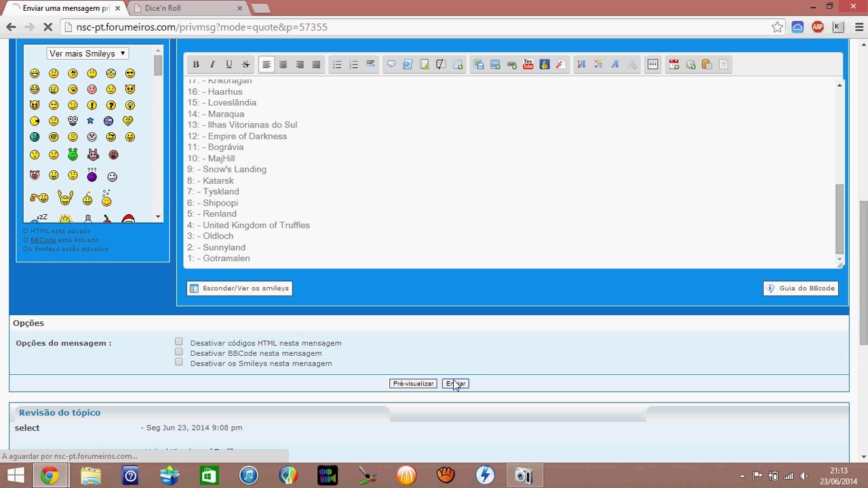Apply strikethrough formatting

coord(245,64)
